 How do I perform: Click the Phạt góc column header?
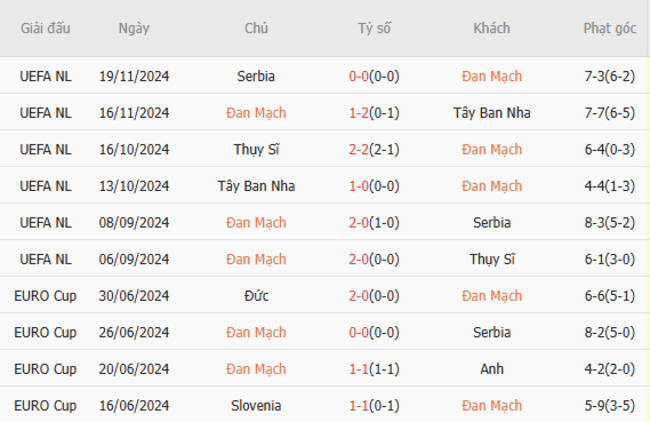click(x=609, y=28)
